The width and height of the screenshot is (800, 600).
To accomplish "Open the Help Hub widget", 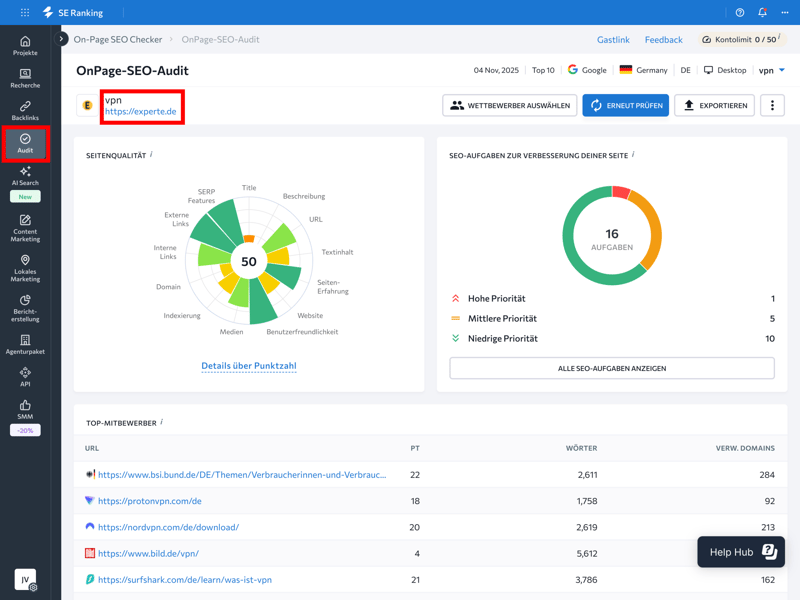I will tap(740, 552).
